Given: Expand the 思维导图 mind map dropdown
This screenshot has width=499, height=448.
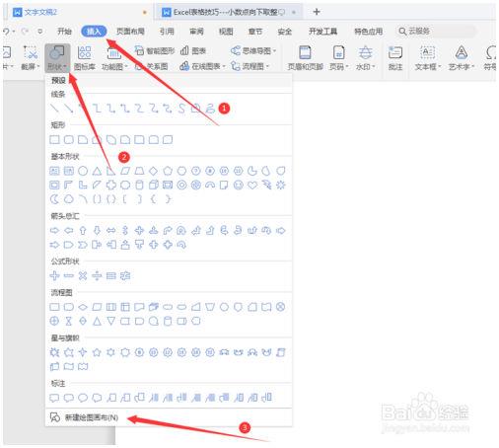Looking at the screenshot, I should [253, 50].
